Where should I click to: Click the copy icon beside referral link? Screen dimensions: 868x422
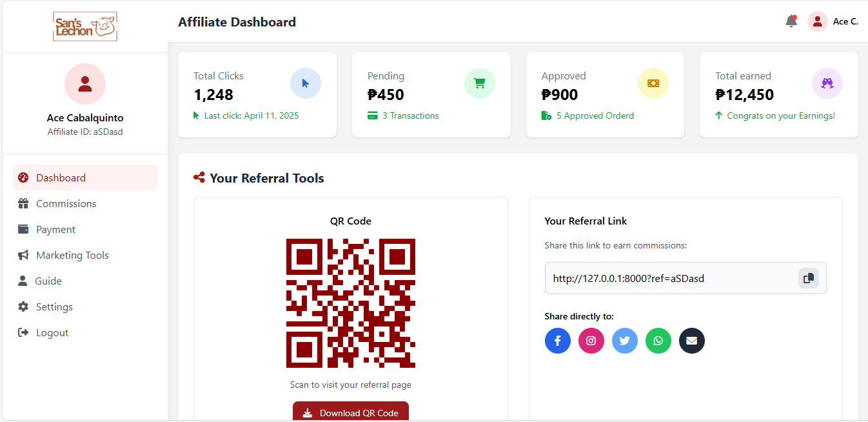click(x=809, y=277)
